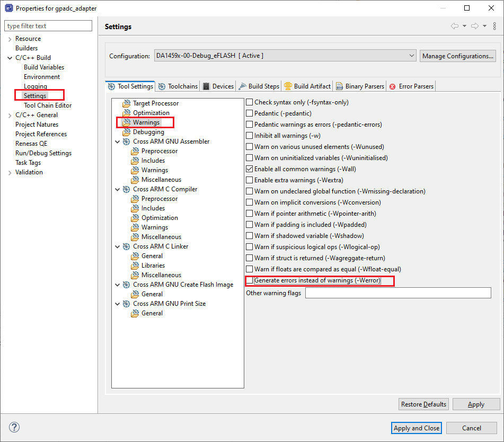
Task: Select Project References in left tree
Action: pos(41,134)
